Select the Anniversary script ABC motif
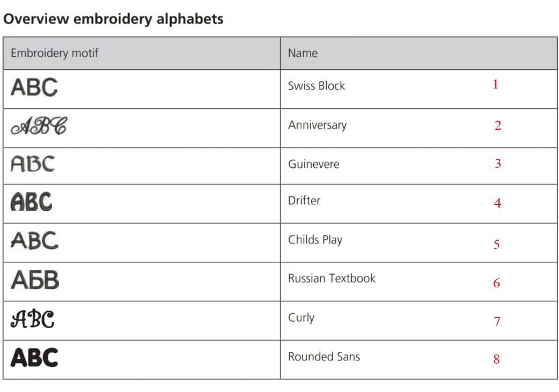This screenshot has width=559, height=392. (39, 127)
